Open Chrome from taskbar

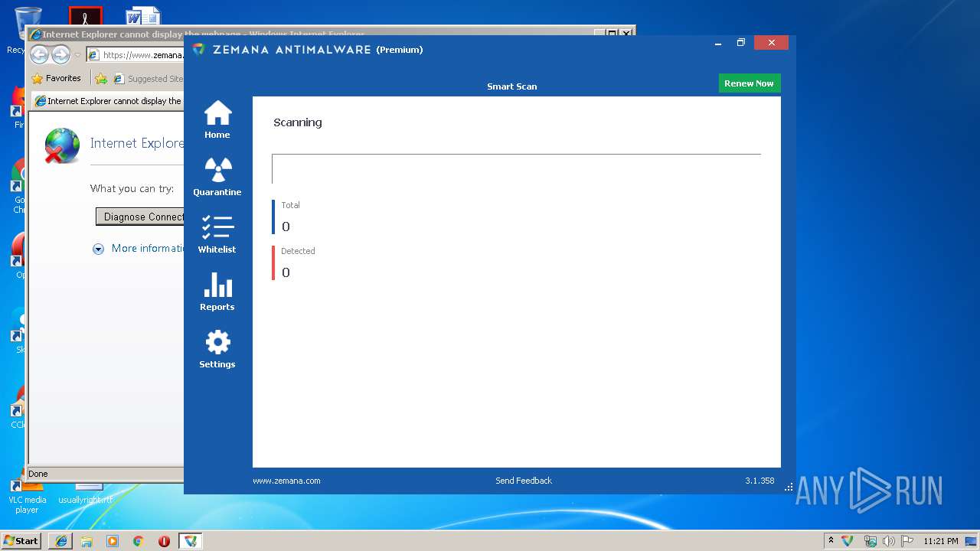(x=139, y=541)
